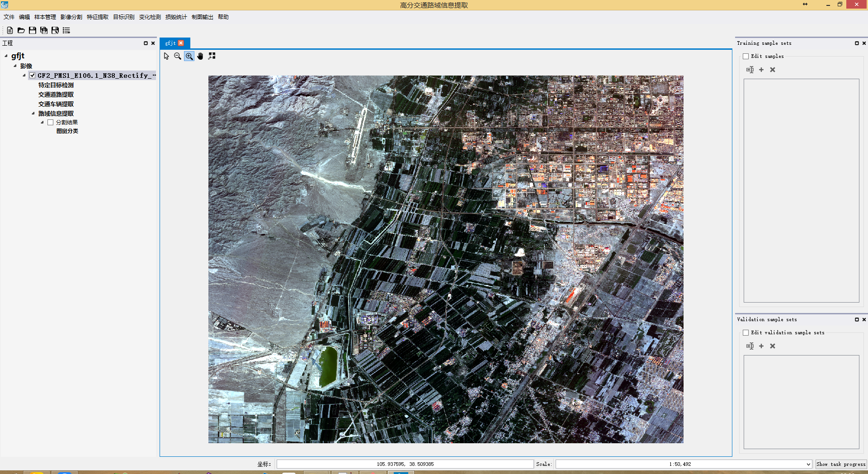The image size is (868, 474).
Task: Collapse the 影像 tree node
Action: (x=15, y=66)
